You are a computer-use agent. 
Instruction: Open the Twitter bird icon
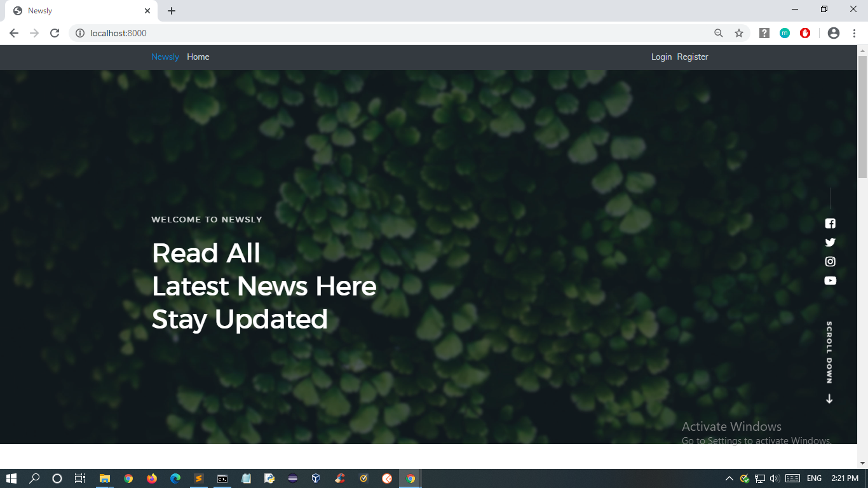[830, 242]
